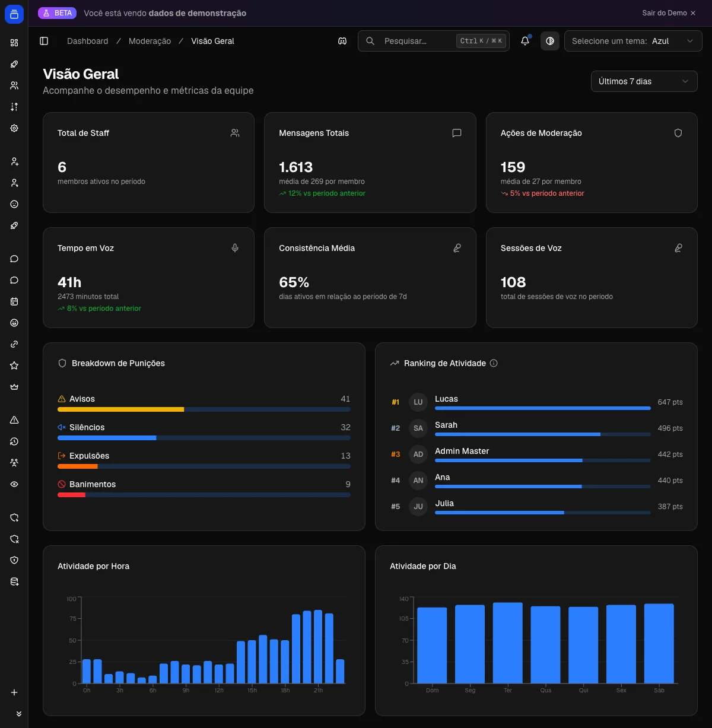The height and width of the screenshot is (728, 712).
Task: Click the SA avatar for Sarah
Action: tap(418, 428)
